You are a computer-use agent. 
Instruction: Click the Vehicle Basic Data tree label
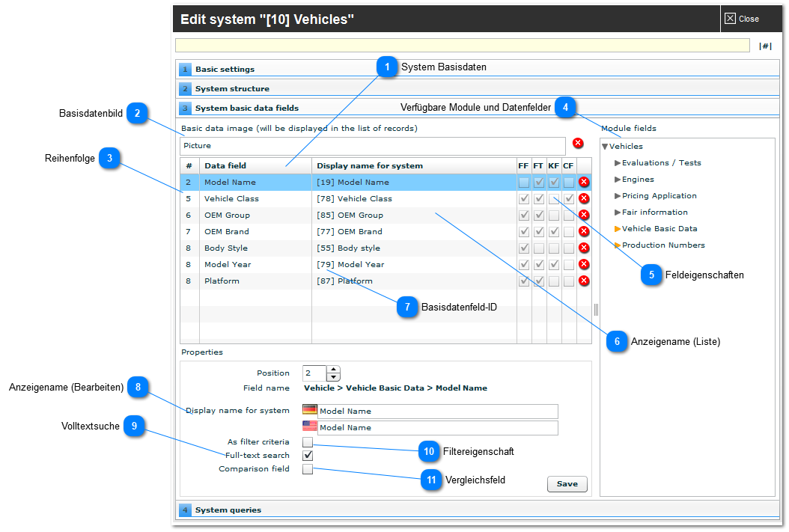tap(659, 229)
